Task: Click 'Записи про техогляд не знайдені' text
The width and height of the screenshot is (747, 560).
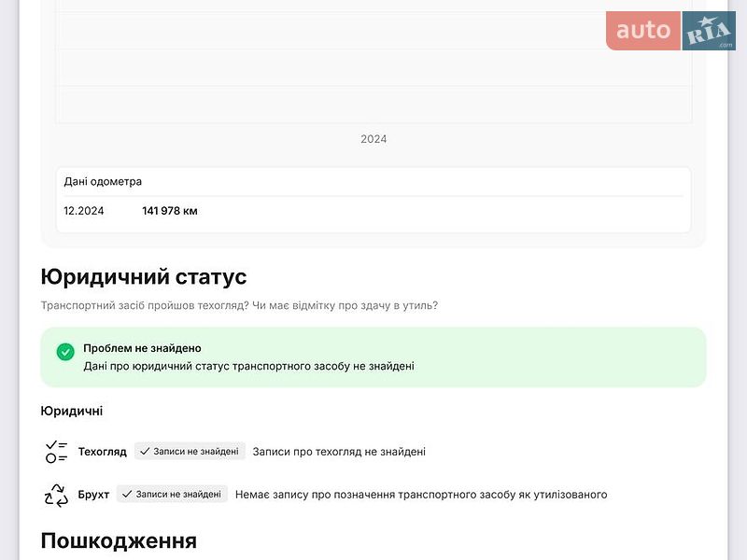Action: [x=339, y=452]
